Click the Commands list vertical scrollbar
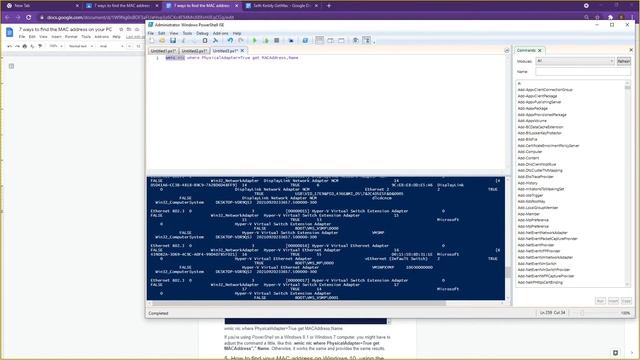 tap(628, 184)
